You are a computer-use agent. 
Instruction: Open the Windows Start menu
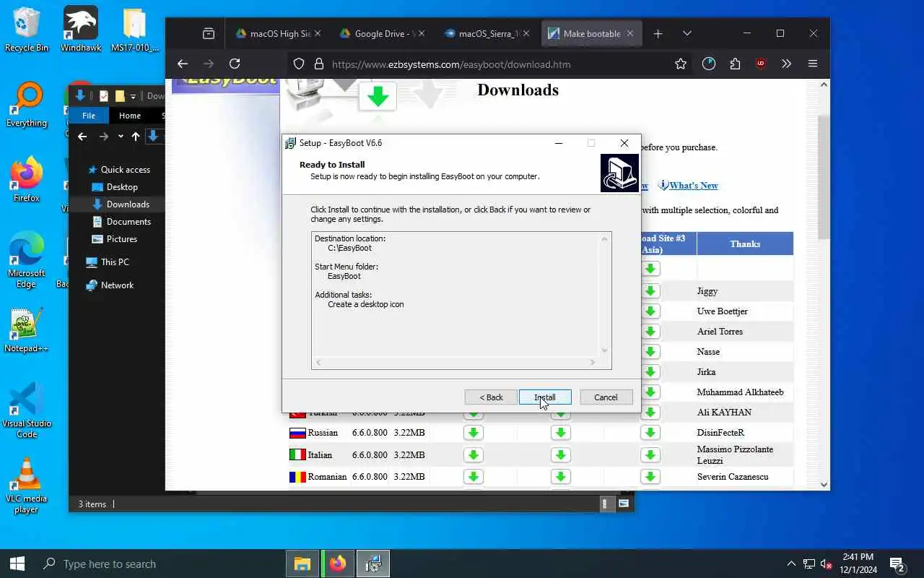[x=17, y=564]
